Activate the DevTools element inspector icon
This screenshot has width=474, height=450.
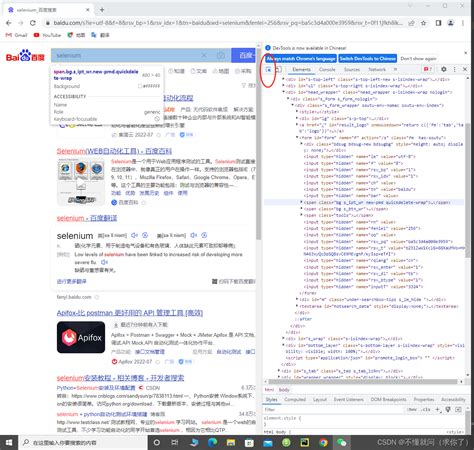tap(268, 70)
